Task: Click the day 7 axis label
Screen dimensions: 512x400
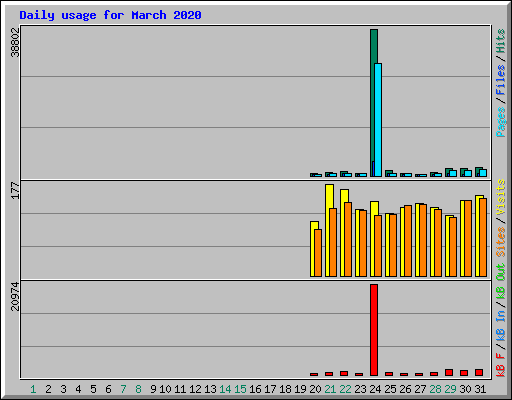Action: 123,389
